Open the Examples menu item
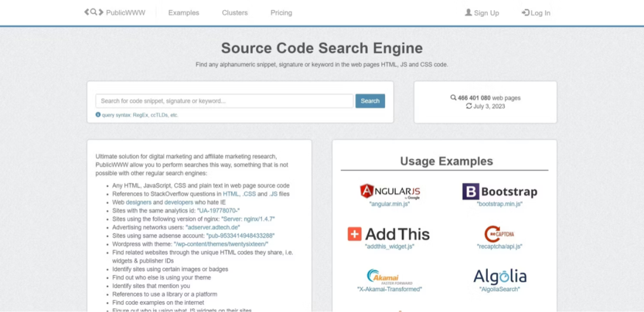644x312 pixels. click(x=184, y=13)
